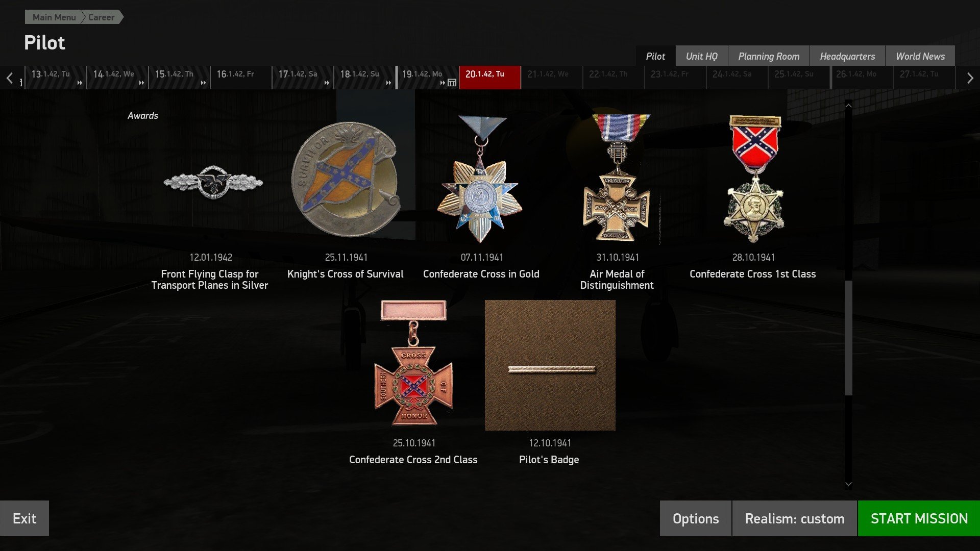
Task: Select the Confederate Cross in Gold medal
Action: pos(480,179)
